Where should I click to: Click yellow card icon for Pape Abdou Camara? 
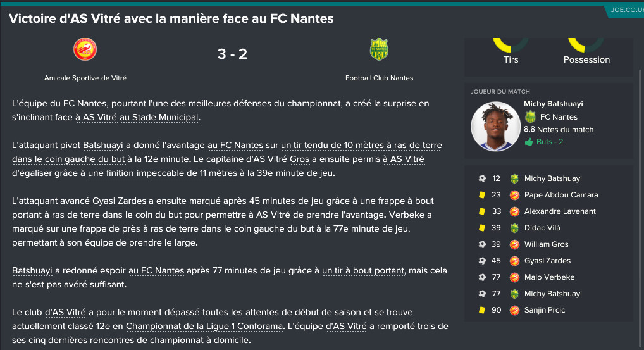coord(482,195)
